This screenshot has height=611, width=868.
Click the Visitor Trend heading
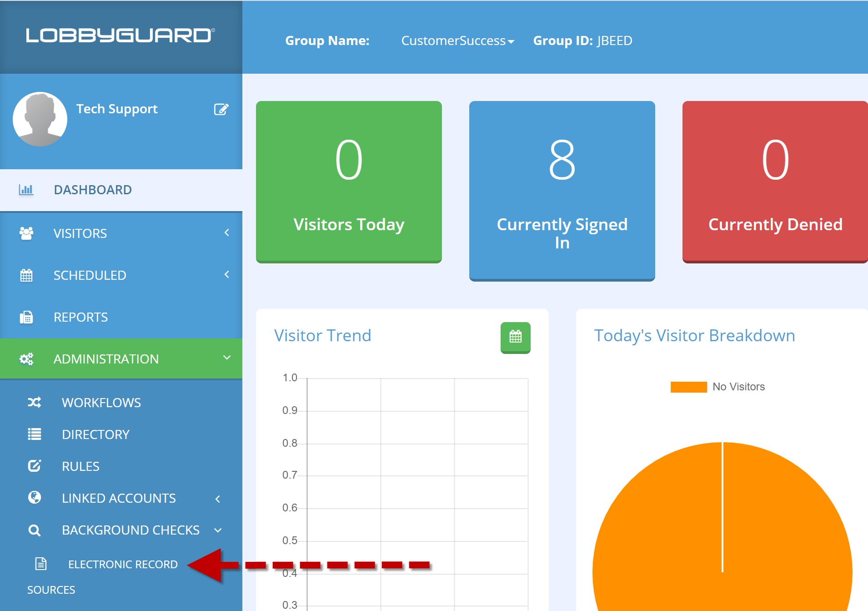click(322, 335)
